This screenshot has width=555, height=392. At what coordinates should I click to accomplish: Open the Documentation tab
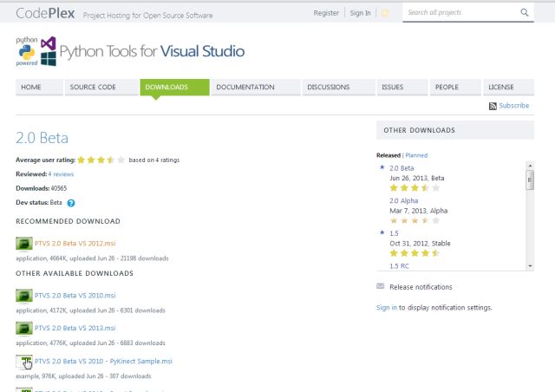245,88
